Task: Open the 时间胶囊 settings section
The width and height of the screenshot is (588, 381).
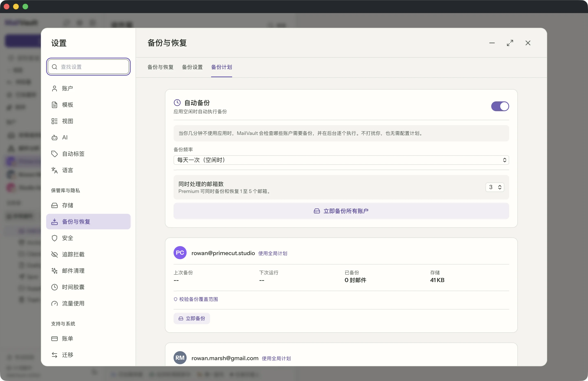Action: click(88, 287)
